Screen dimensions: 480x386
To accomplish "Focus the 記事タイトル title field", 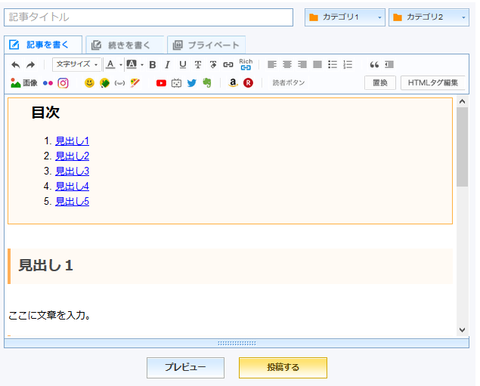I will (x=149, y=17).
